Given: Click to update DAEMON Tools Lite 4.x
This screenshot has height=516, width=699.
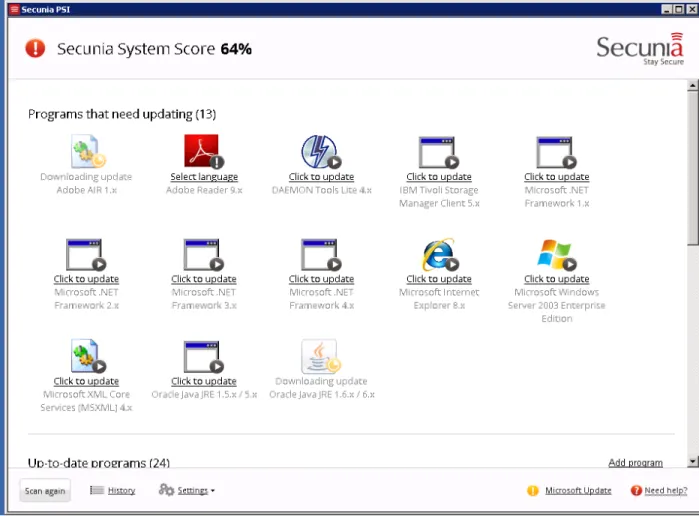Looking at the screenshot, I should [x=321, y=177].
